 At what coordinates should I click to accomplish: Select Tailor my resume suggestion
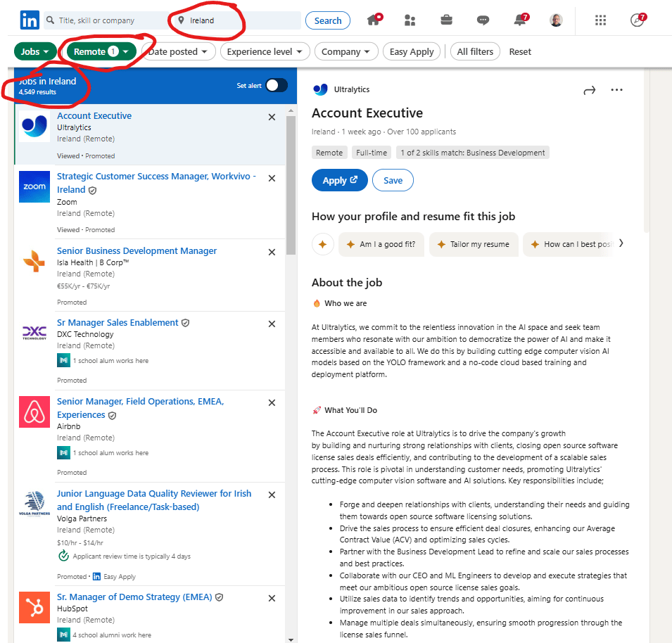(x=474, y=244)
